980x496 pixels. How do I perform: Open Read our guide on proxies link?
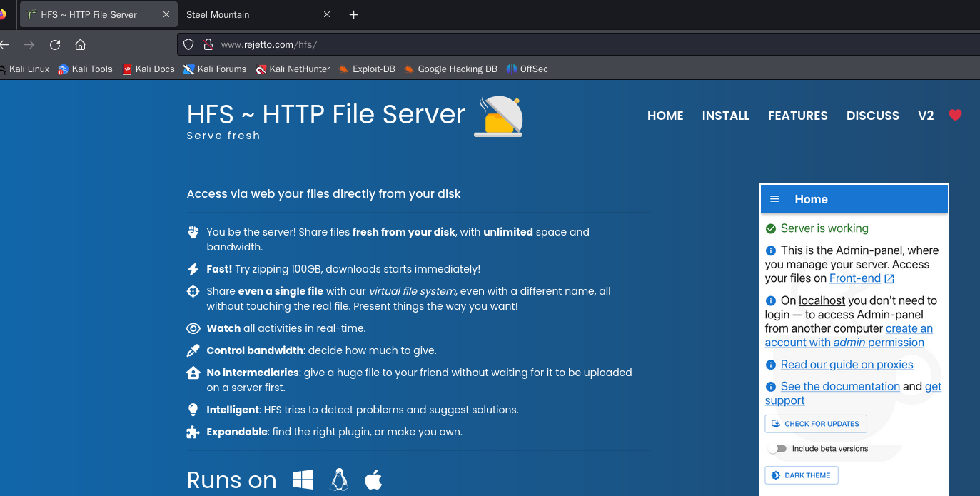click(847, 365)
